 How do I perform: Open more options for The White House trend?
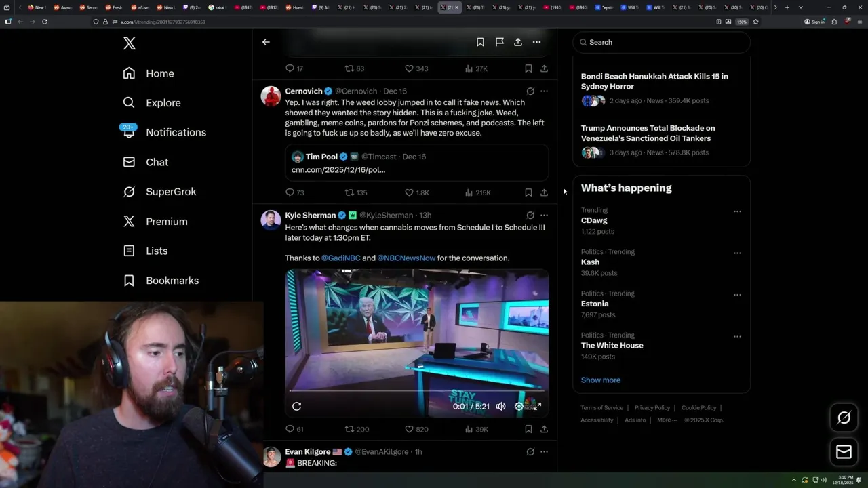pyautogui.click(x=737, y=337)
